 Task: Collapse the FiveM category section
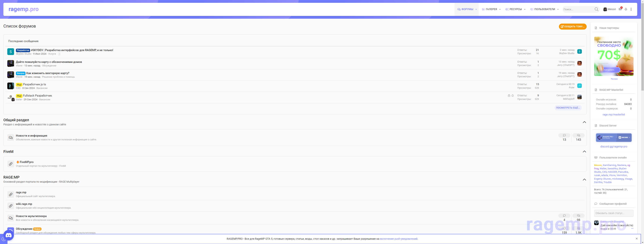click(584, 152)
